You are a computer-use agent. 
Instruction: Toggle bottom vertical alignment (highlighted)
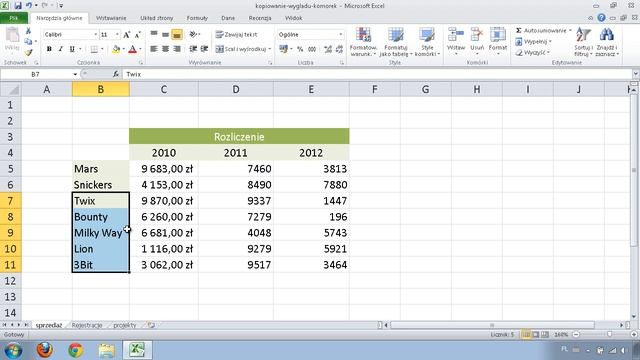177,34
